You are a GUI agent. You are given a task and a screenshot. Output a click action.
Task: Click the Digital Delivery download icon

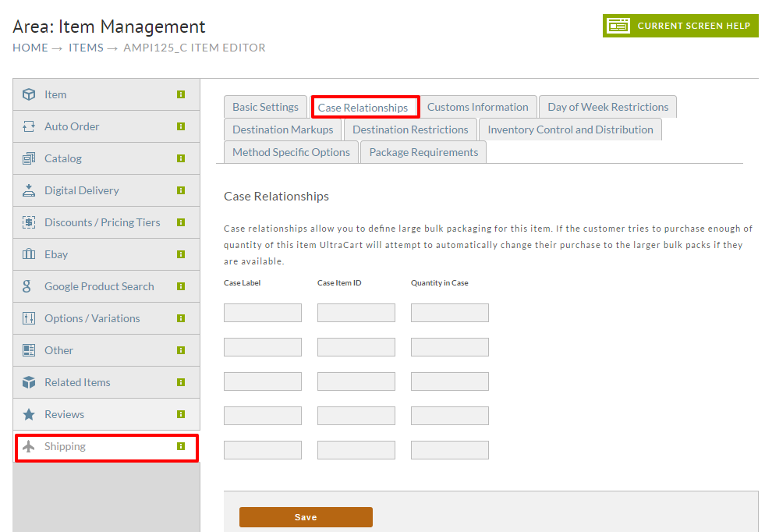29,190
